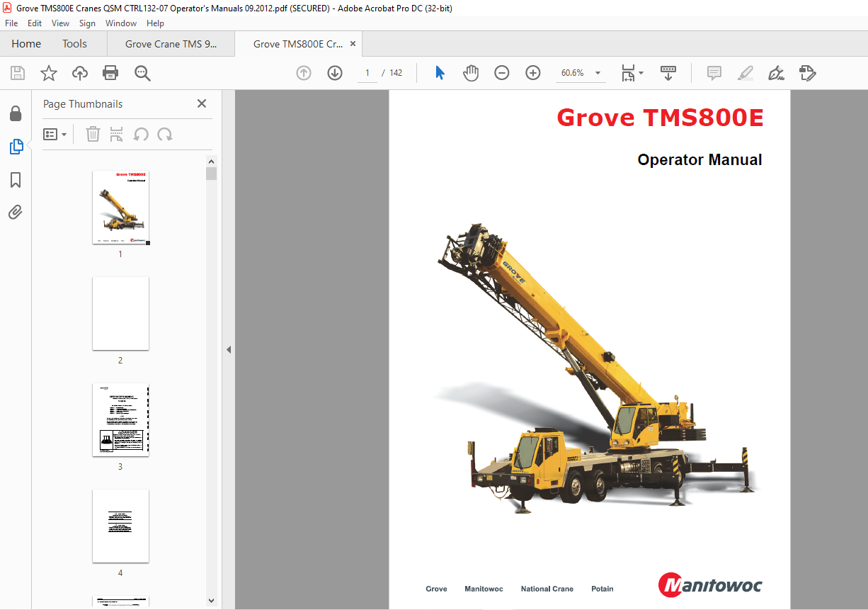The image size is (868, 610).
Task: Select blank page 2 thumbnail
Action: point(120,313)
